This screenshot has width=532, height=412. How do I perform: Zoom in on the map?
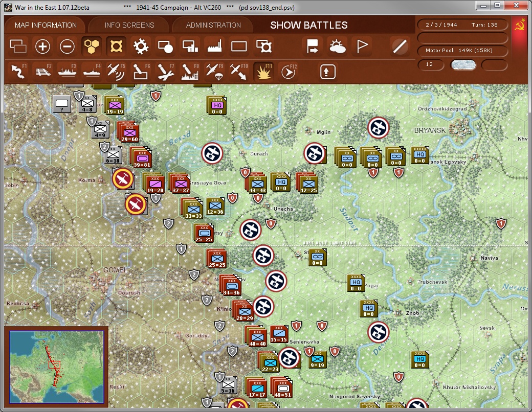pyautogui.click(x=43, y=47)
